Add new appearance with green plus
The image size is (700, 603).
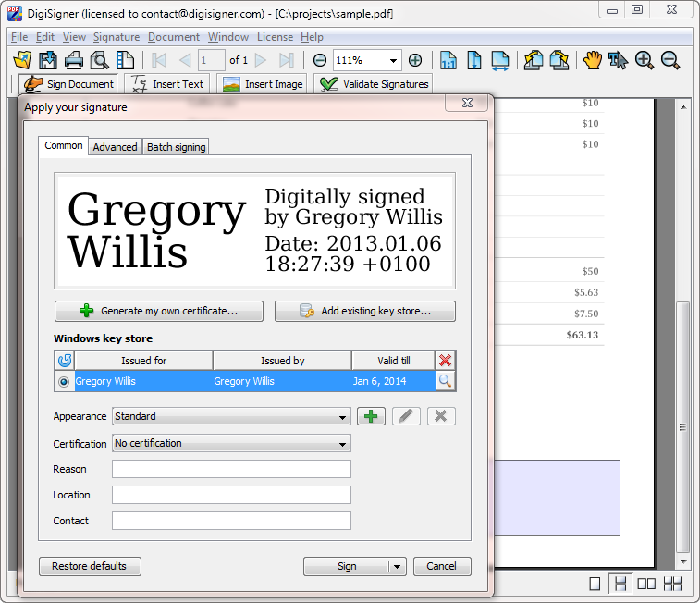(371, 416)
